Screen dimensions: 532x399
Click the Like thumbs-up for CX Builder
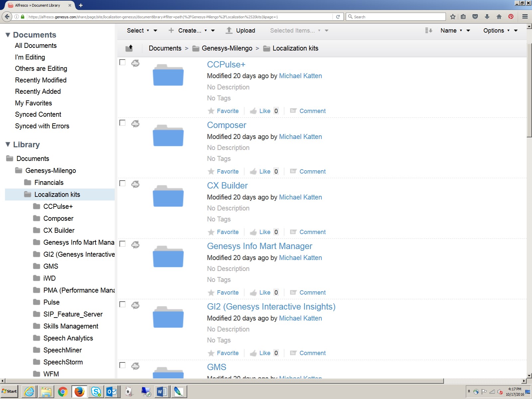[253, 232]
